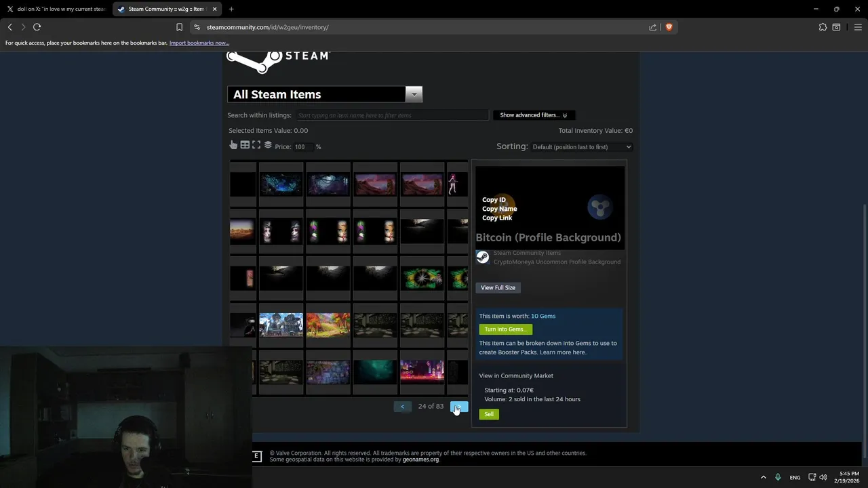Click the tab search icon in toolbar
868x488 pixels.
[836, 27]
